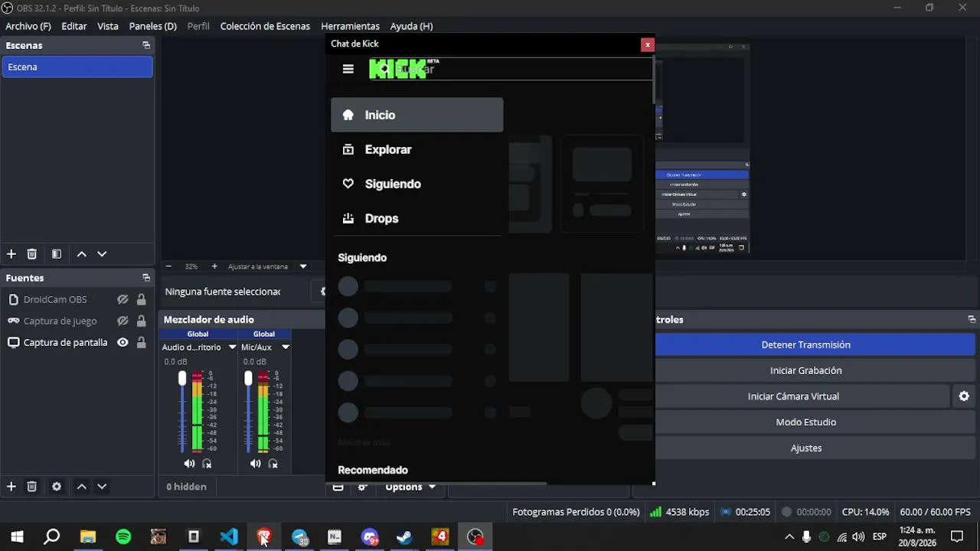Click the 0 hidden mixer indicator
Image resolution: width=980 pixels, height=551 pixels.
tap(186, 487)
